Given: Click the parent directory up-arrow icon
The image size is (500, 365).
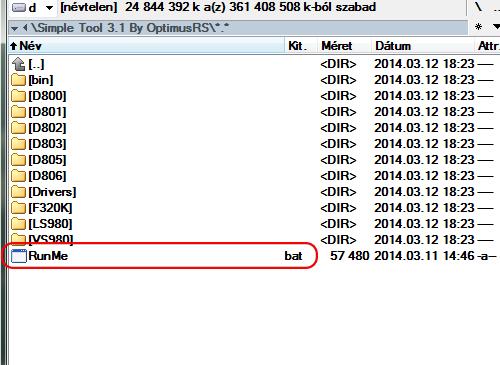Looking at the screenshot, I should tap(18, 64).
